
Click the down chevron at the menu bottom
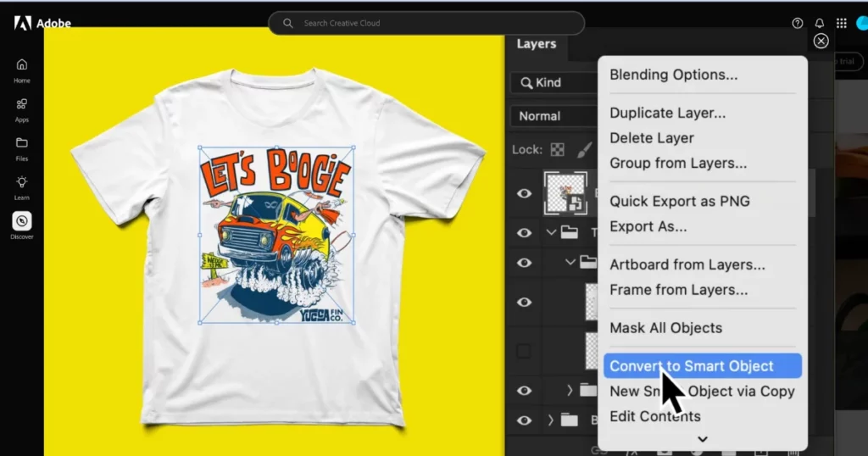pos(703,439)
